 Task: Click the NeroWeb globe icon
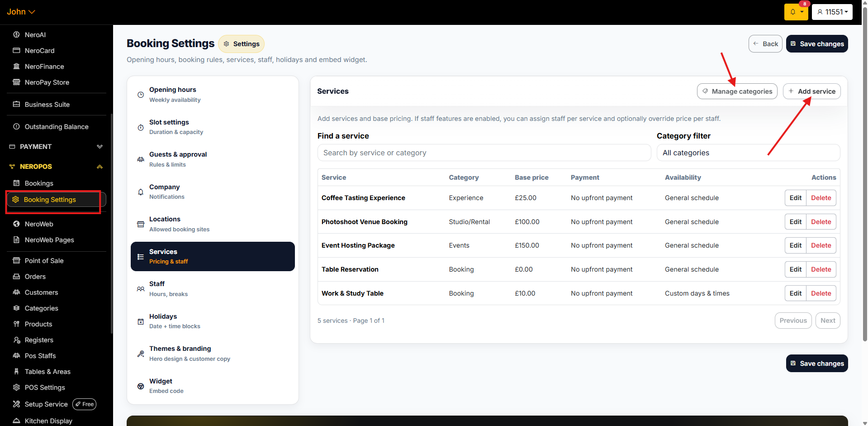click(x=16, y=224)
